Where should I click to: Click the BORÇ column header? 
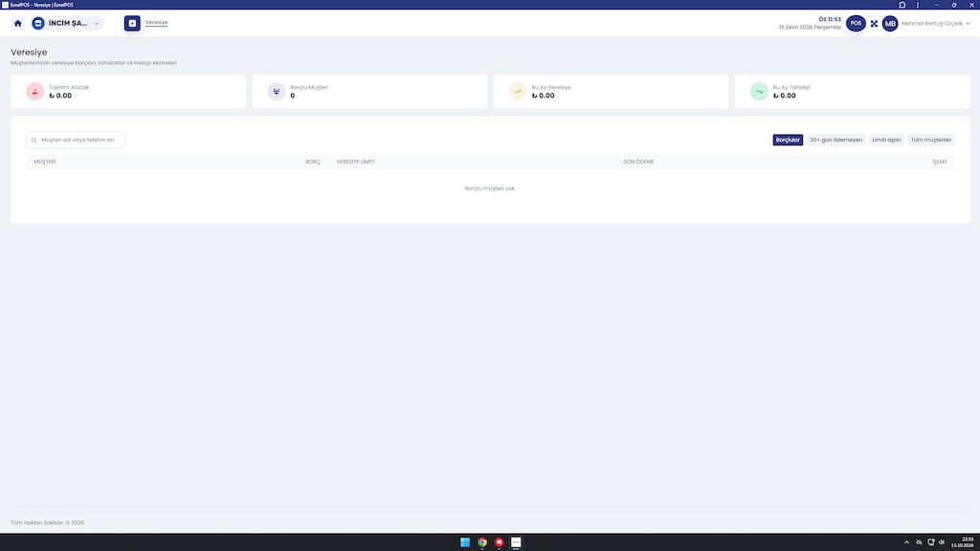click(313, 162)
